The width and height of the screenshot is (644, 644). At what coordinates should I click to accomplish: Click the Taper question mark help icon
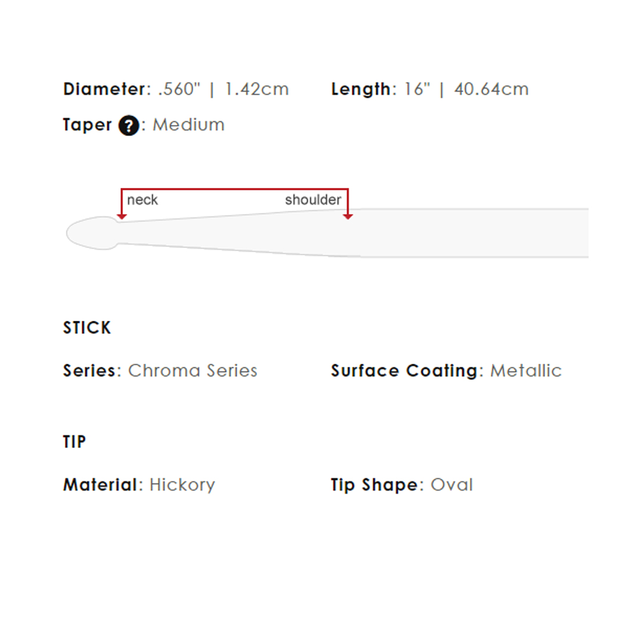(129, 125)
